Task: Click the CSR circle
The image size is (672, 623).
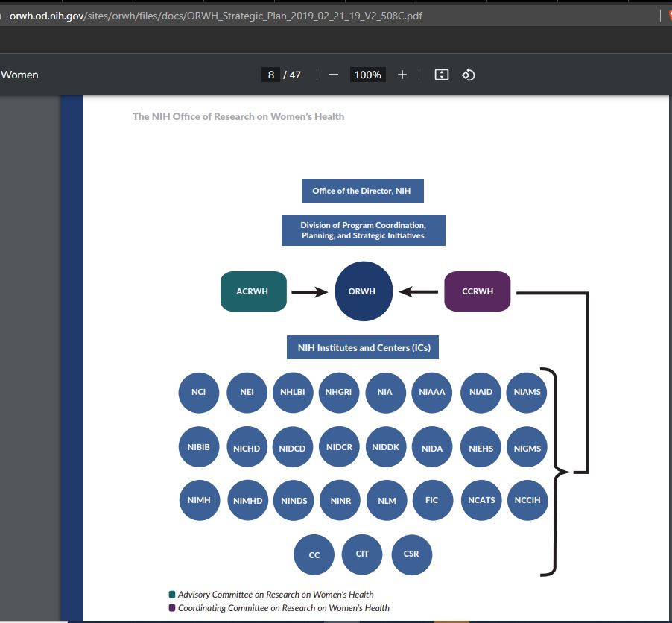Action: (411, 554)
